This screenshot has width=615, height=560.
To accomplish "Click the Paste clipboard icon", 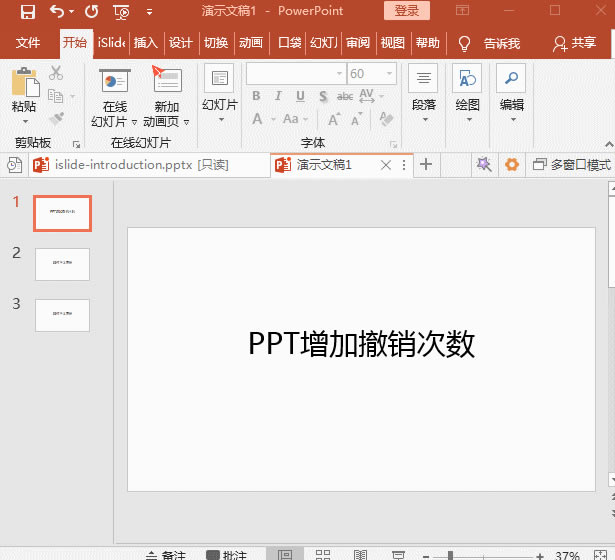I will coord(24,81).
